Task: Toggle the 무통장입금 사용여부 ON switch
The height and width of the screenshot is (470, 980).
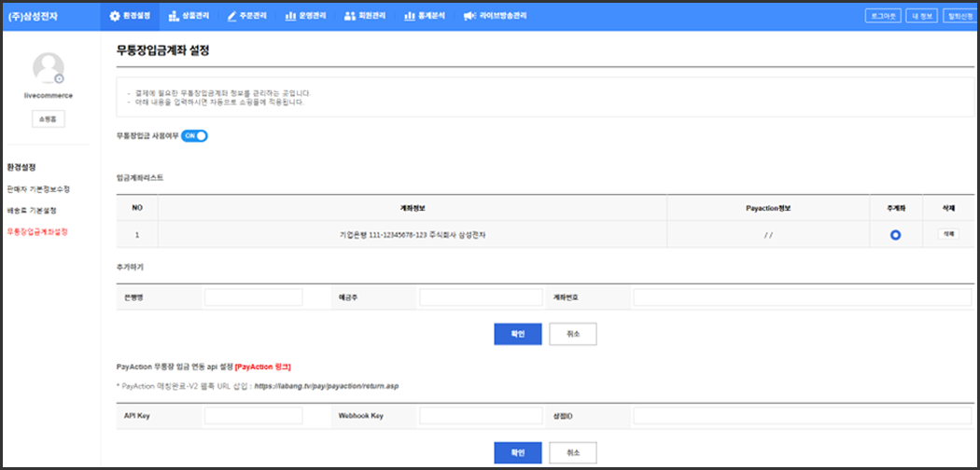Action: pos(194,136)
